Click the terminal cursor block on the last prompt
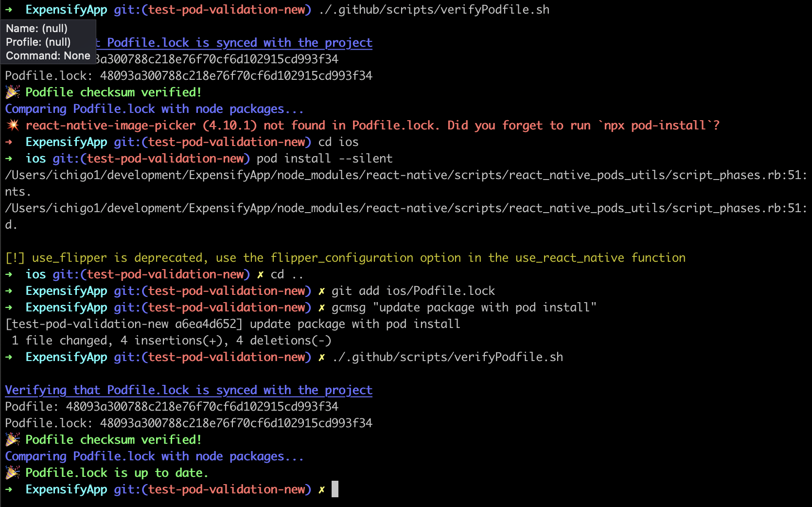This screenshot has height=507, width=812. click(335, 489)
